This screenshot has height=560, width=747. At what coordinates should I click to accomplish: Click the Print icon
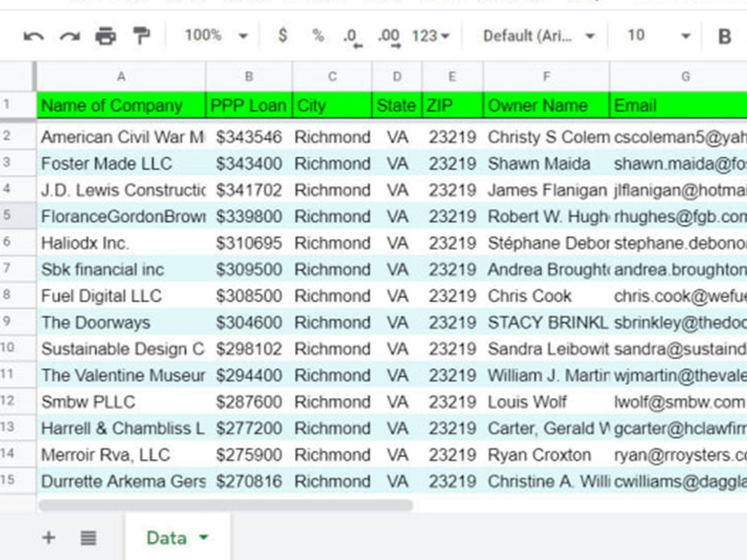click(x=105, y=36)
